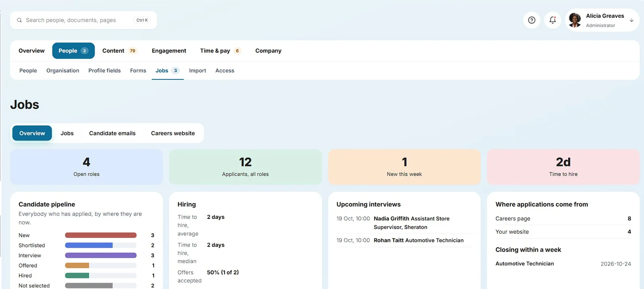Image resolution: width=644 pixels, height=289 pixels.
Task: Open the Time & pay tab
Action: click(x=220, y=51)
